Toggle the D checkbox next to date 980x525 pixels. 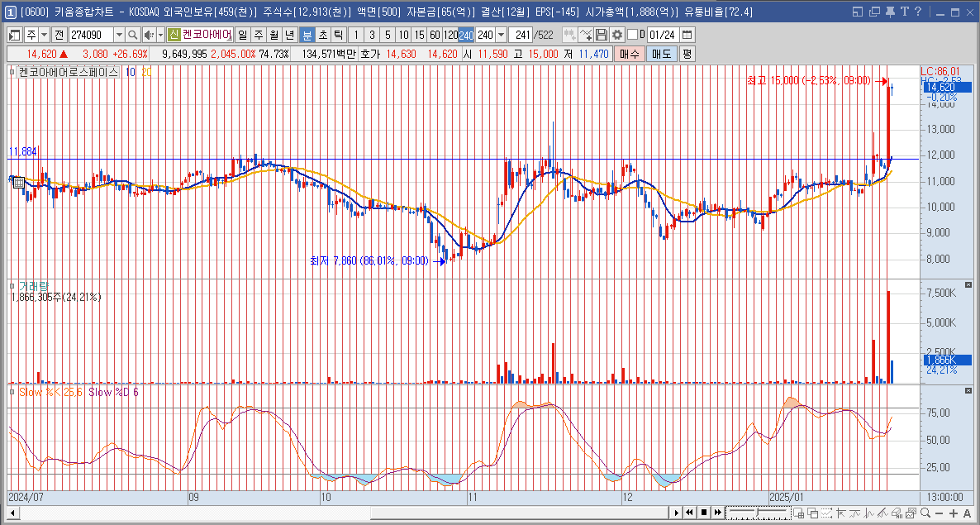pos(632,35)
